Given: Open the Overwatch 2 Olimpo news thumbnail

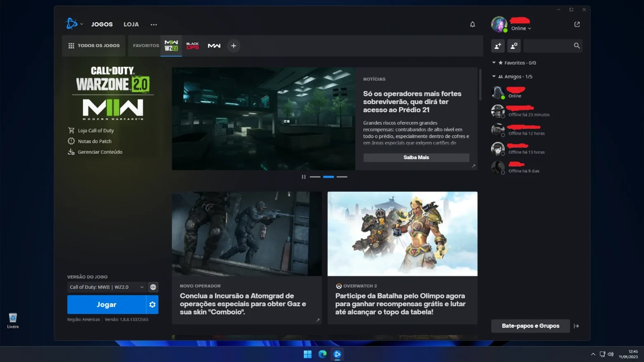Looking at the screenshot, I should click(402, 234).
